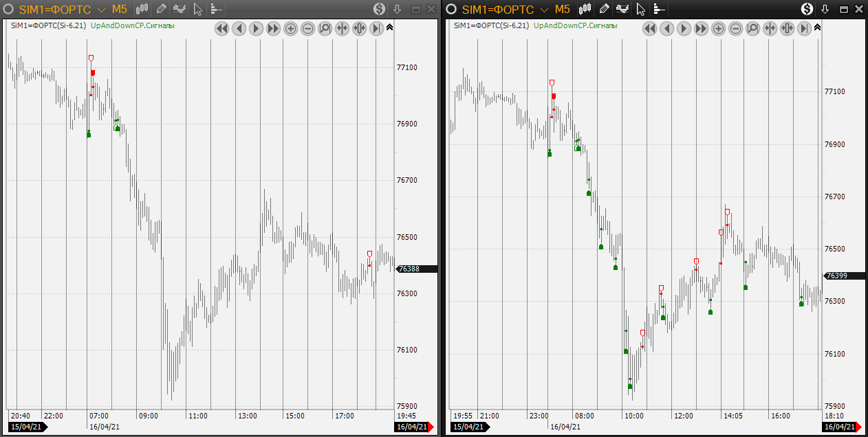Screen dimensions: 868x437
Task: Fast rewind to chart start on left chart
Action: (x=221, y=28)
